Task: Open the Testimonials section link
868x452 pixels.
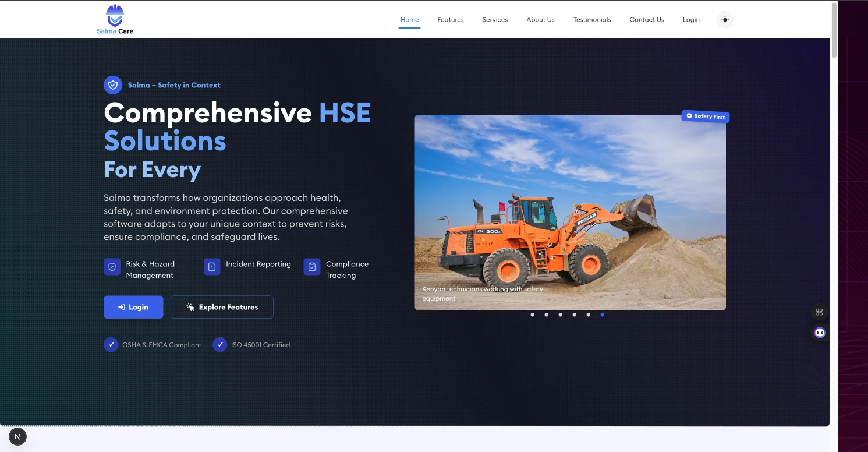Action: coord(592,20)
